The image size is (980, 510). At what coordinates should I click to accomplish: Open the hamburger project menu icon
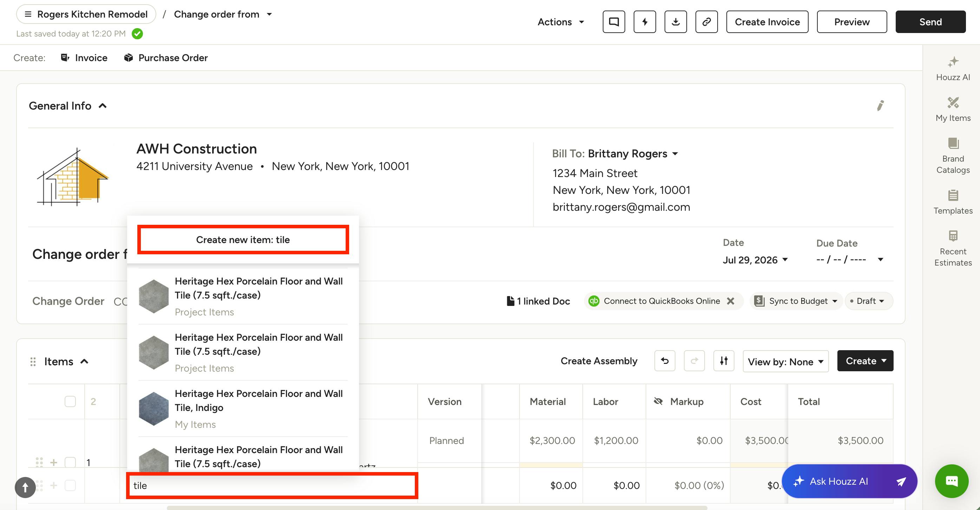[28, 14]
